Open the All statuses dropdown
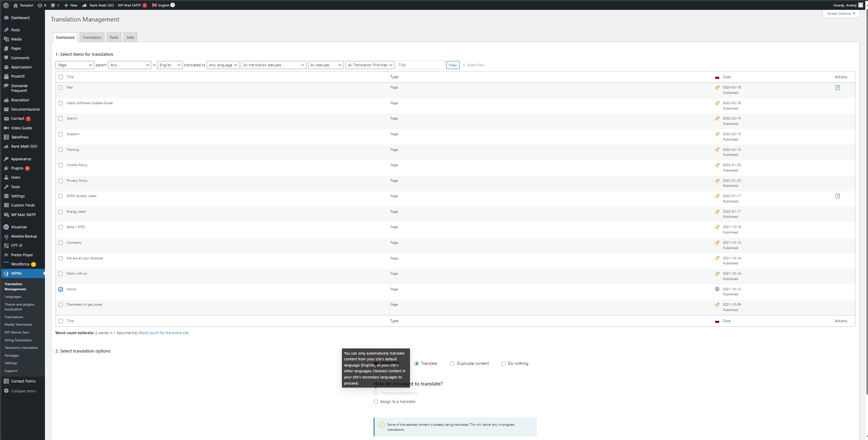The height and width of the screenshot is (440, 868). tap(326, 65)
